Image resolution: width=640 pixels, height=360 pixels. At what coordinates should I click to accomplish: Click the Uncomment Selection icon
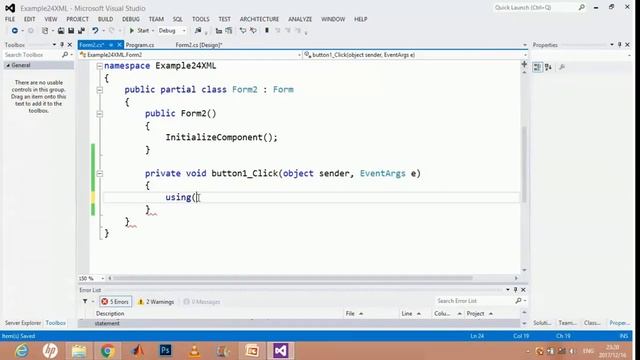[x=253, y=31]
